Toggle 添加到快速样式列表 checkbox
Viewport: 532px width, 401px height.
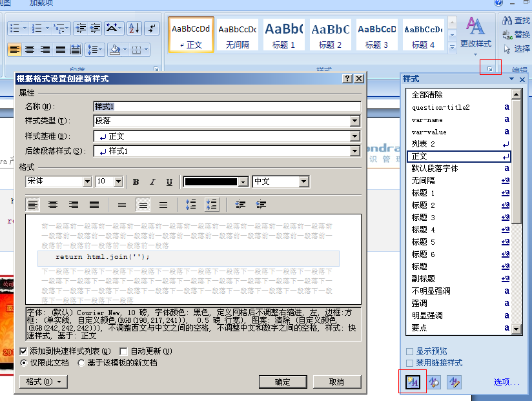(23, 351)
